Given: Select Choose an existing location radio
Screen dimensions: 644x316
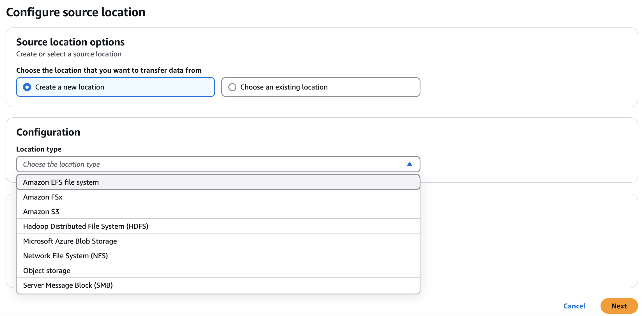Looking at the screenshot, I should click(232, 87).
